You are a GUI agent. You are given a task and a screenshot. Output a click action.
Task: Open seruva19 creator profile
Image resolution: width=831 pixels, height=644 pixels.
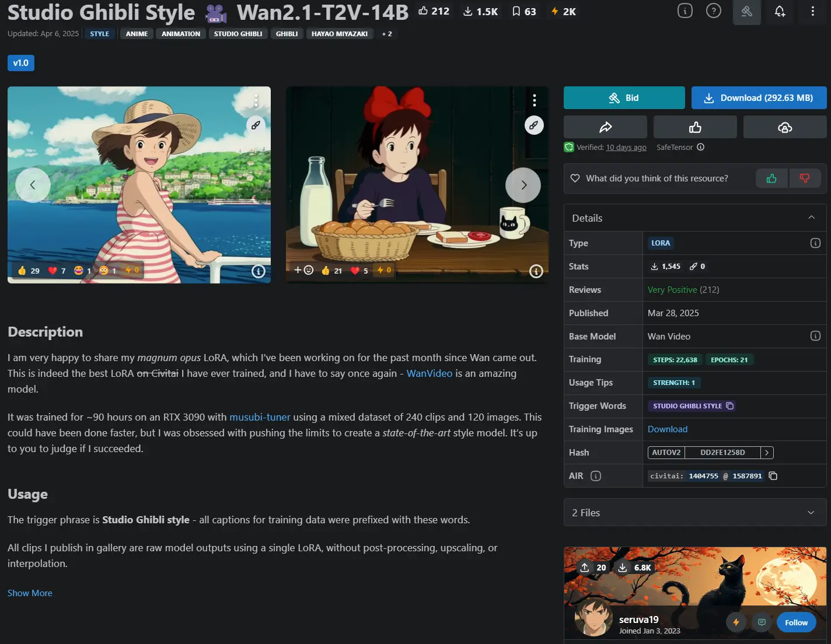tap(638, 619)
